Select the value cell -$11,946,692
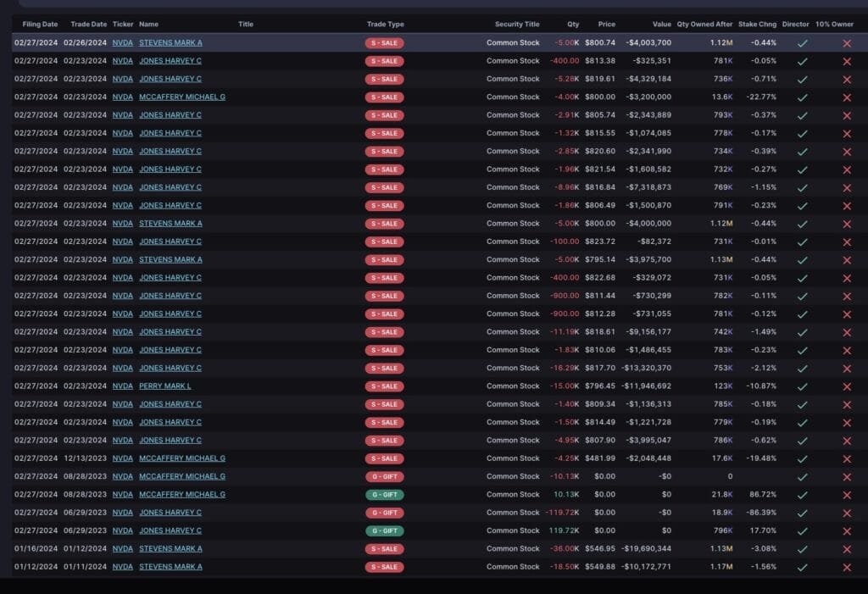 tap(646, 386)
